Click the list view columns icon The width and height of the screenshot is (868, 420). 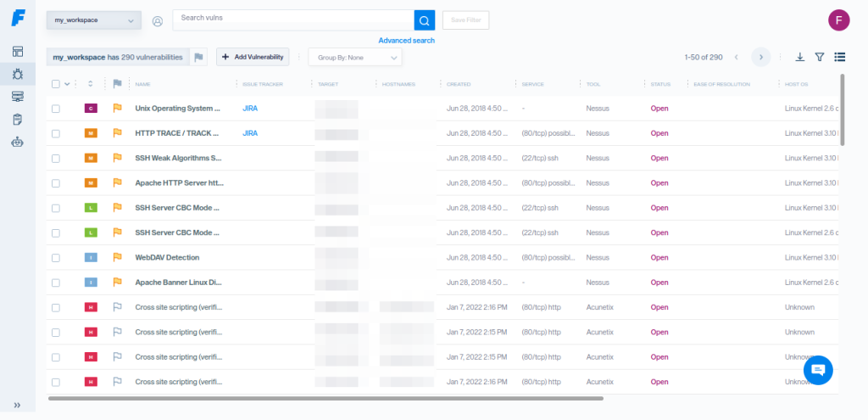click(840, 57)
